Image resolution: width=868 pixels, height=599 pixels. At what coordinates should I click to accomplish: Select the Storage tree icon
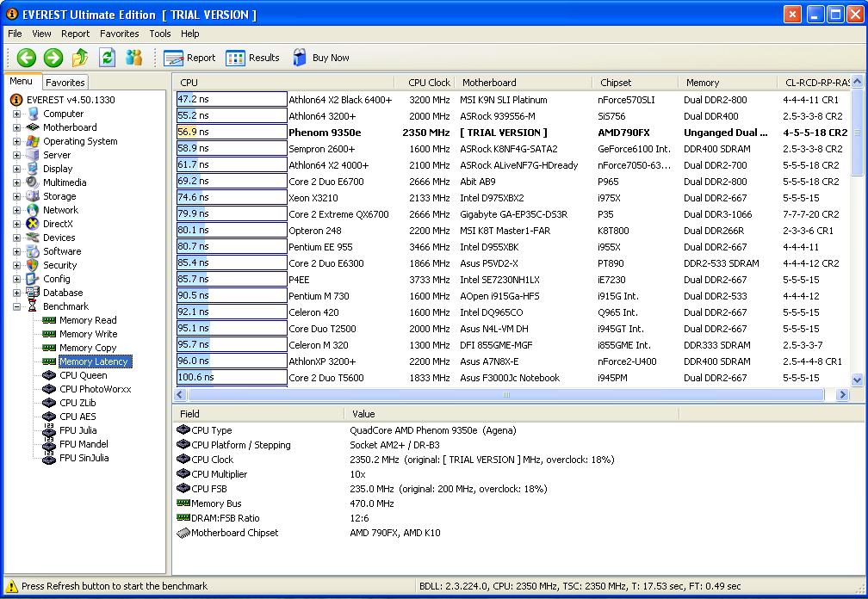34,196
